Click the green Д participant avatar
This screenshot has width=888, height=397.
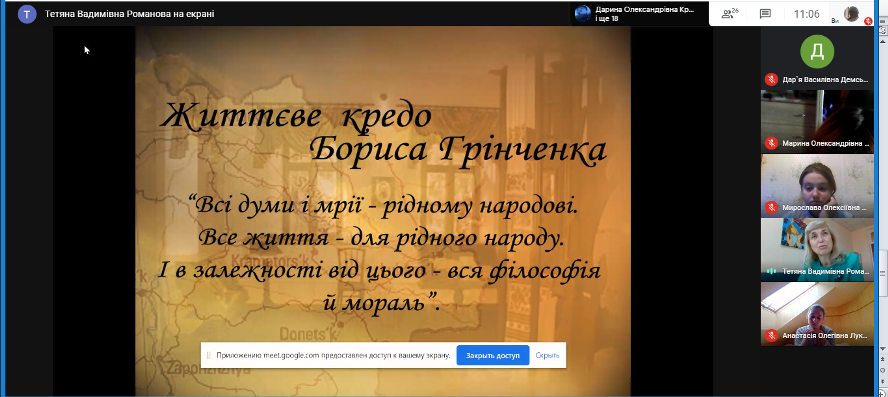tap(817, 52)
